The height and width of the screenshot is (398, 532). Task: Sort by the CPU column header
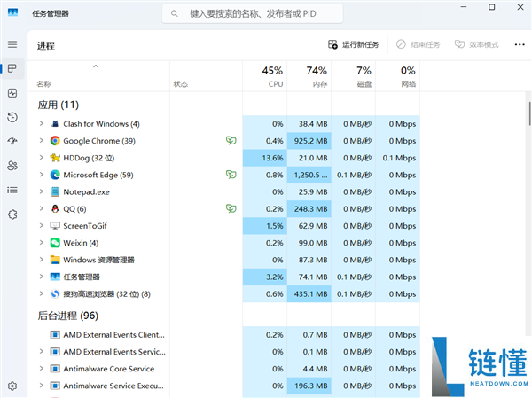pyautogui.click(x=265, y=76)
